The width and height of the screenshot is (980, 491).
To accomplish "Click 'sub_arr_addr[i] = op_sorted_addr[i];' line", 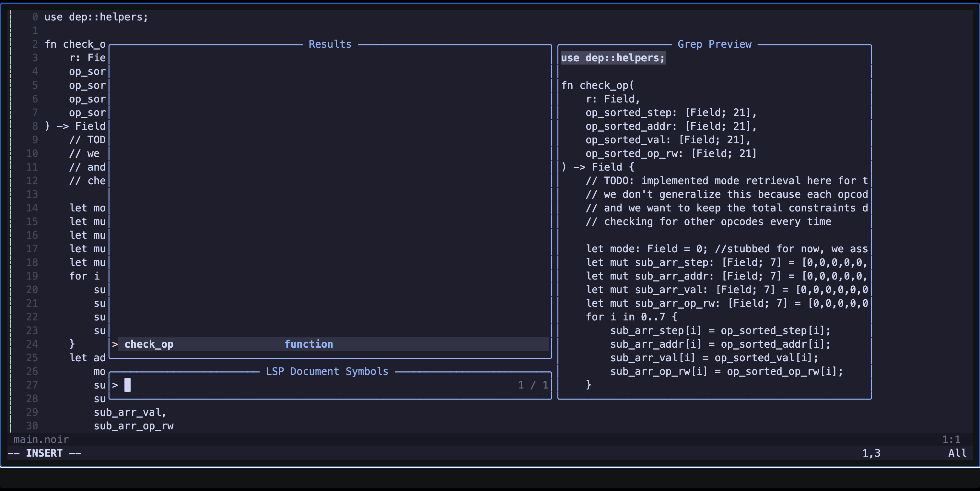I will 720,344.
